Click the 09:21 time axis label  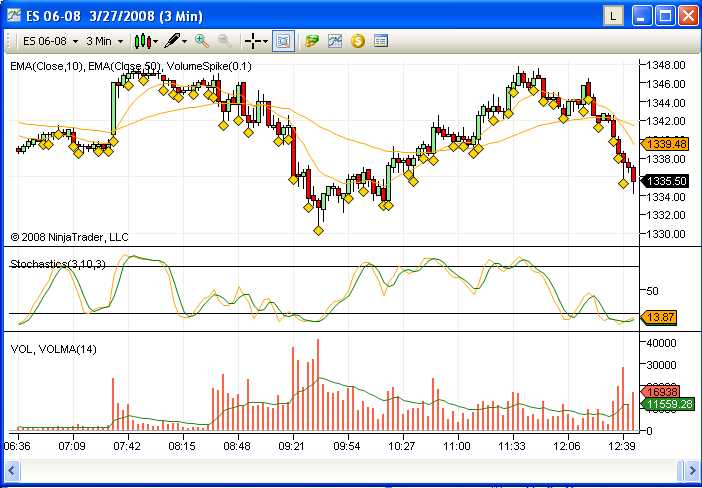coord(291,446)
